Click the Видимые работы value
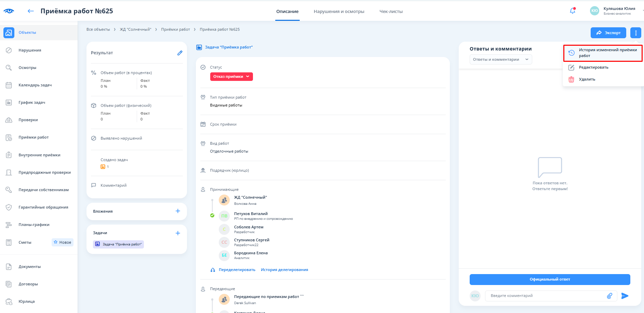644x313 pixels. point(226,105)
